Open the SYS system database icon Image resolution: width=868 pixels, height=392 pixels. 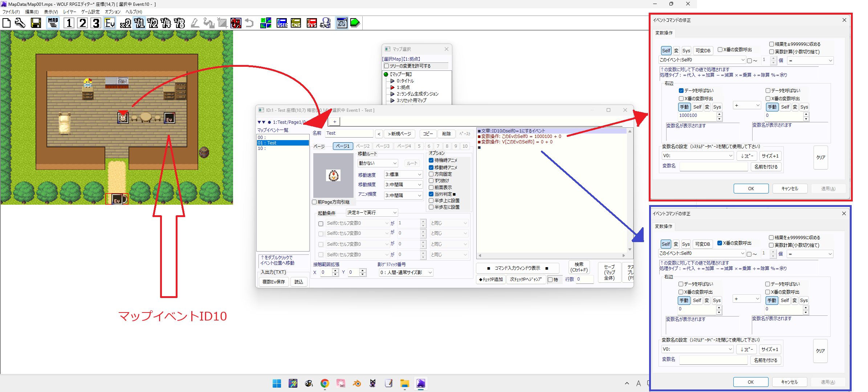pos(312,23)
